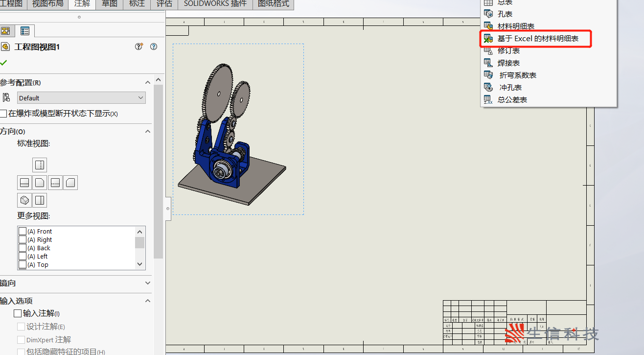
Task: Enable the 输入注解 checkbox
Action: [x=18, y=313]
